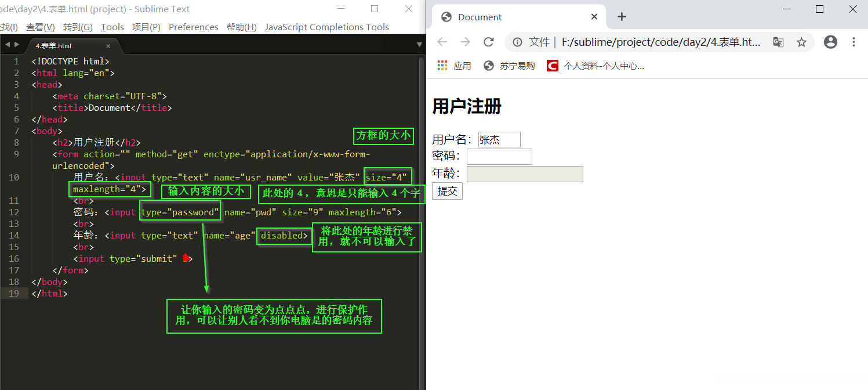Screen dimensions: 868x390
Task: Open the Chrome profile avatar
Action: tap(830, 42)
